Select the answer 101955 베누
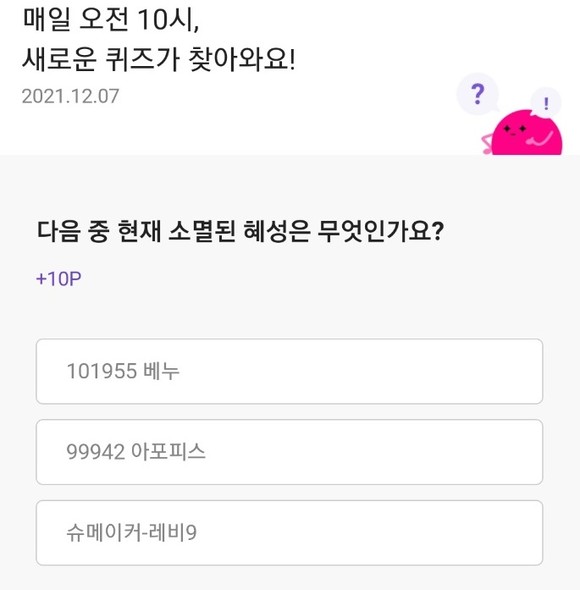The image size is (580, 590). click(289, 371)
